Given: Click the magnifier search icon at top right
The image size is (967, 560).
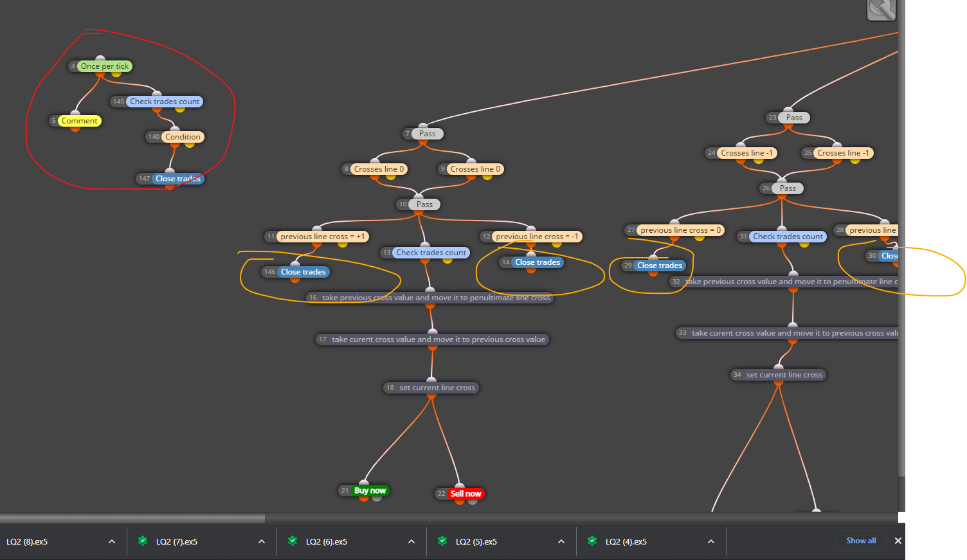Looking at the screenshot, I should click(x=881, y=9).
